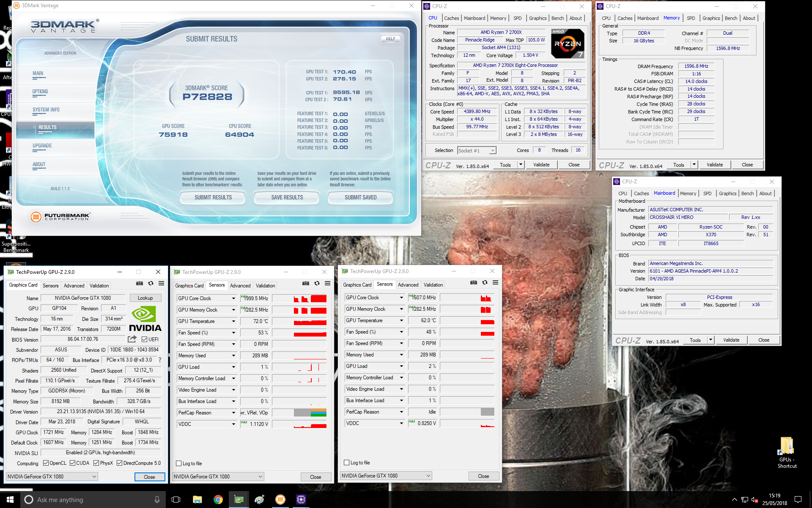Open Task View on taskbar
Image resolution: width=812 pixels, height=508 pixels.
coord(176,500)
